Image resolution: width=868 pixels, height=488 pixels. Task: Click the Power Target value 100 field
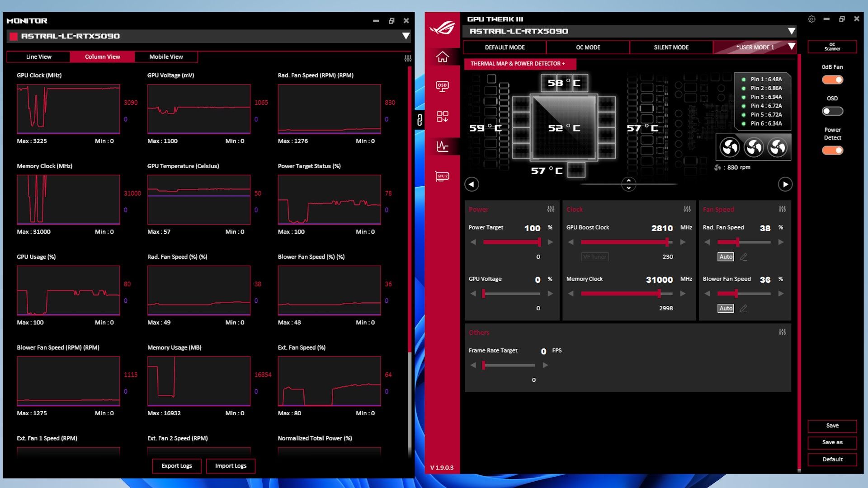point(532,228)
